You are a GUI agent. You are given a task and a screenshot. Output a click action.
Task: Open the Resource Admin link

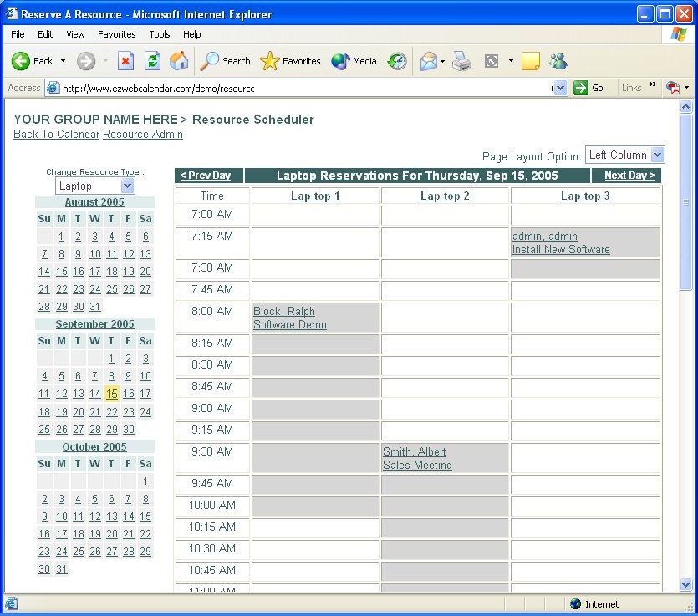click(142, 135)
